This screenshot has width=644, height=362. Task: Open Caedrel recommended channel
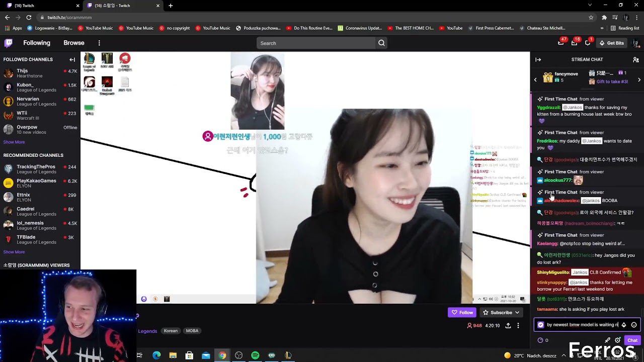(x=40, y=211)
